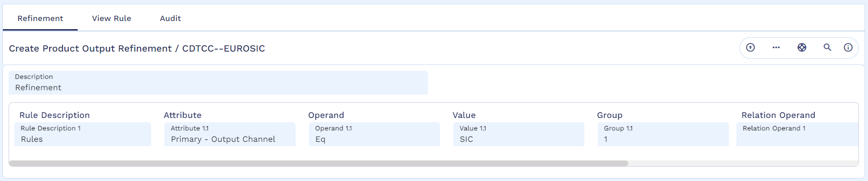
Task: Switch to the View Rule tab
Action: coord(112,18)
